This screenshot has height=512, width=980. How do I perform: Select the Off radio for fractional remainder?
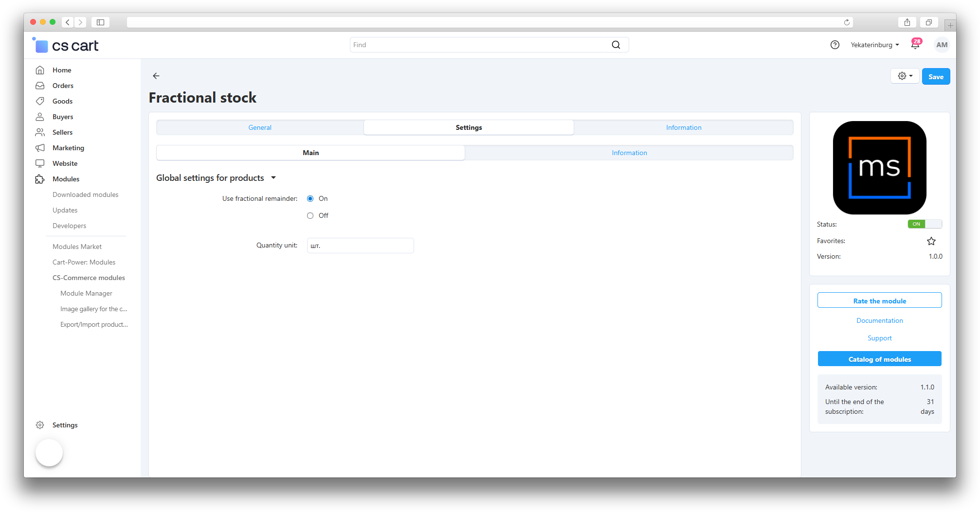pos(310,216)
